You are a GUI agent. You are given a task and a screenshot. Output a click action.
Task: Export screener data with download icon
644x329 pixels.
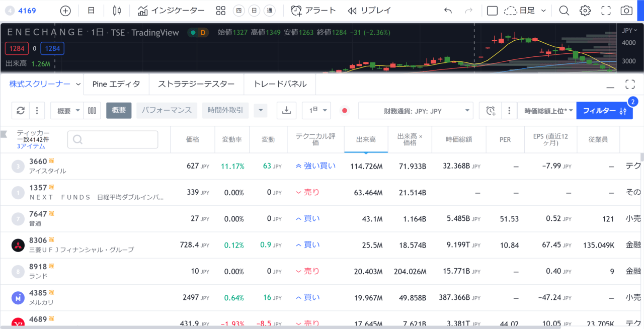(286, 111)
